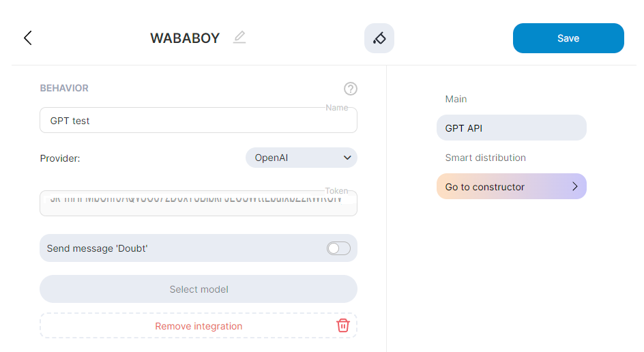The image size is (644, 352).
Task: Enable the Send message 'Doubt' toggle
Action: pyautogui.click(x=338, y=248)
